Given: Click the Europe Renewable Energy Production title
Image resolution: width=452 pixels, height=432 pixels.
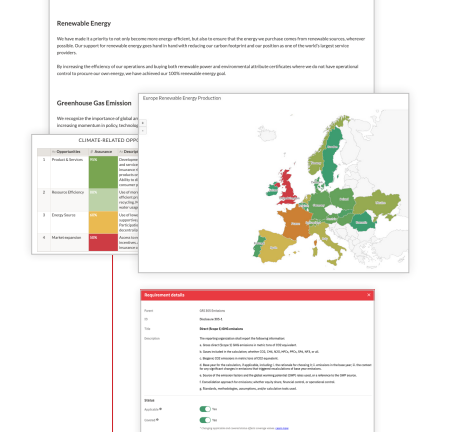Looking at the screenshot, I should pyautogui.click(x=182, y=98).
